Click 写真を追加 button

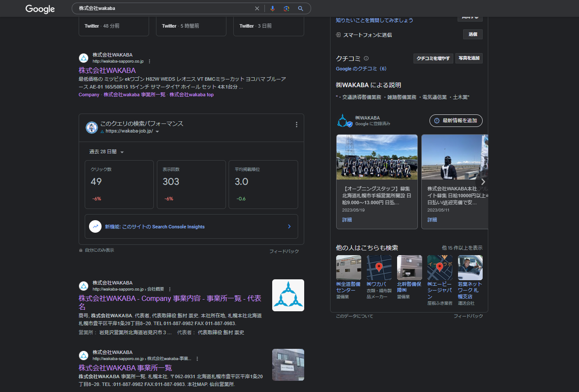point(469,58)
